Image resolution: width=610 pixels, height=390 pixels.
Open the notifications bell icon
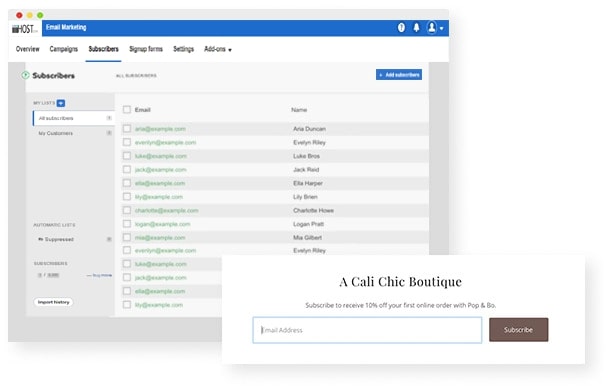click(416, 28)
